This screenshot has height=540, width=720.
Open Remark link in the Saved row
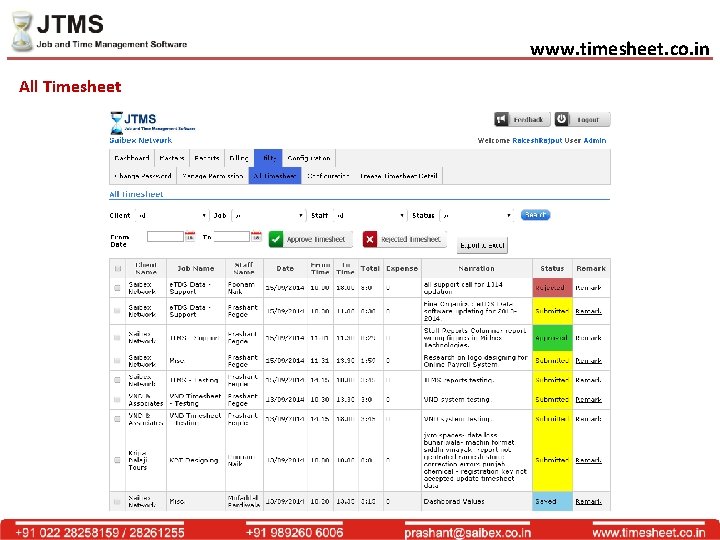[x=588, y=502]
